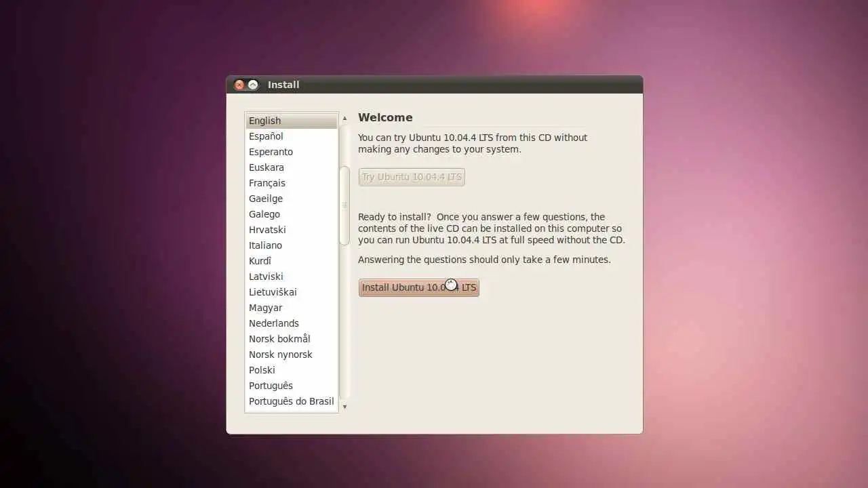This screenshot has width=868, height=488.
Task: Pick Nederlands in language list
Action: point(292,323)
